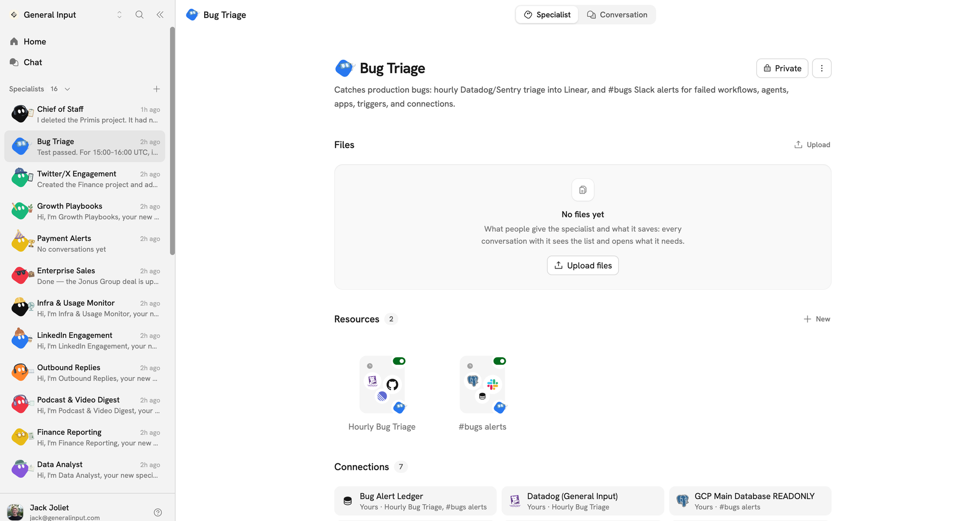Image resolution: width=980 pixels, height=521 pixels.
Task: Open Growth Playbooks specialist
Action: [85, 211]
